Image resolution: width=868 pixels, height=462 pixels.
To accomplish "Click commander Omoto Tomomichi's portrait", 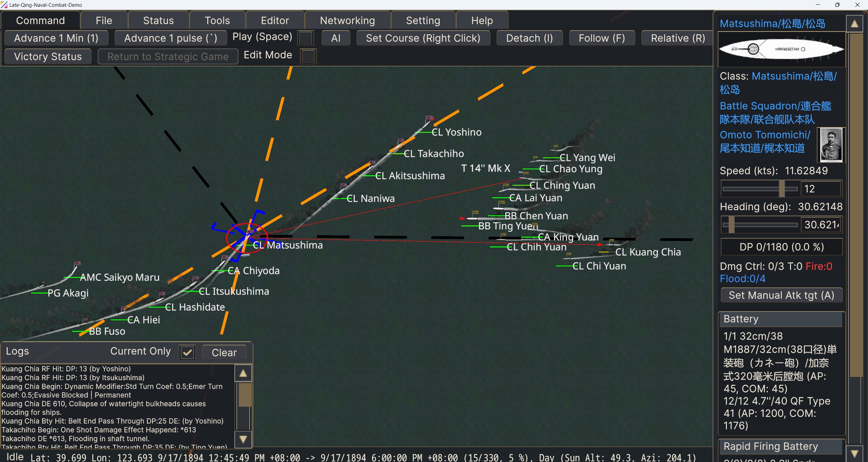I will (831, 145).
